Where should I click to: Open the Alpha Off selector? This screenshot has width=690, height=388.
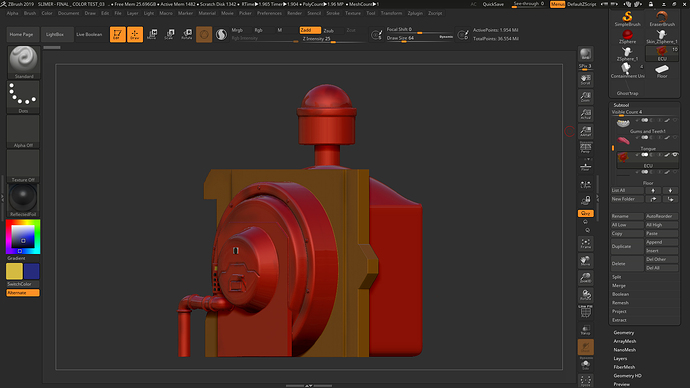23,131
